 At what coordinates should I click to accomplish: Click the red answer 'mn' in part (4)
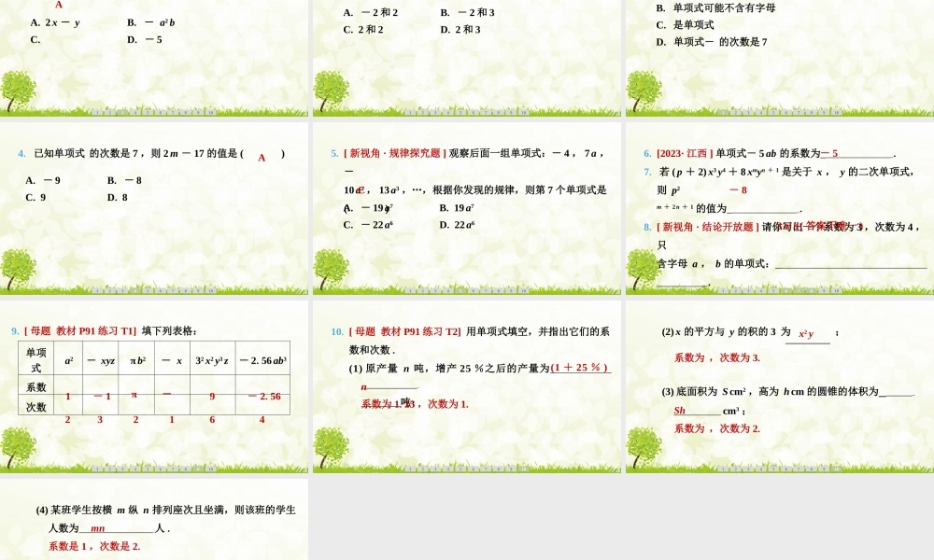pos(98,528)
